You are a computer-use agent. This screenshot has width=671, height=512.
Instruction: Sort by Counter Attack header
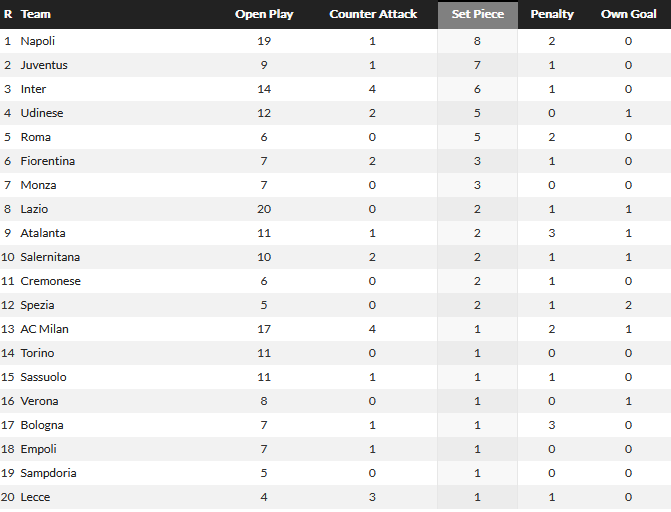pyautogui.click(x=373, y=15)
